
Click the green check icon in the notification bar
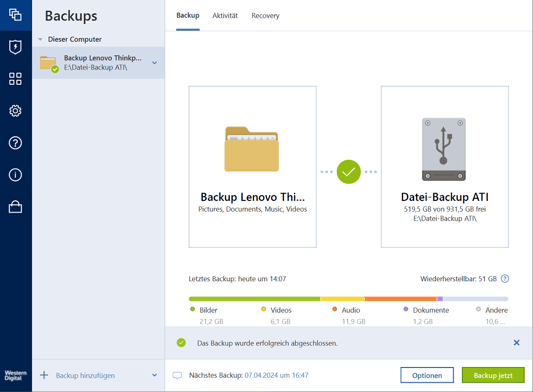click(x=181, y=343)
